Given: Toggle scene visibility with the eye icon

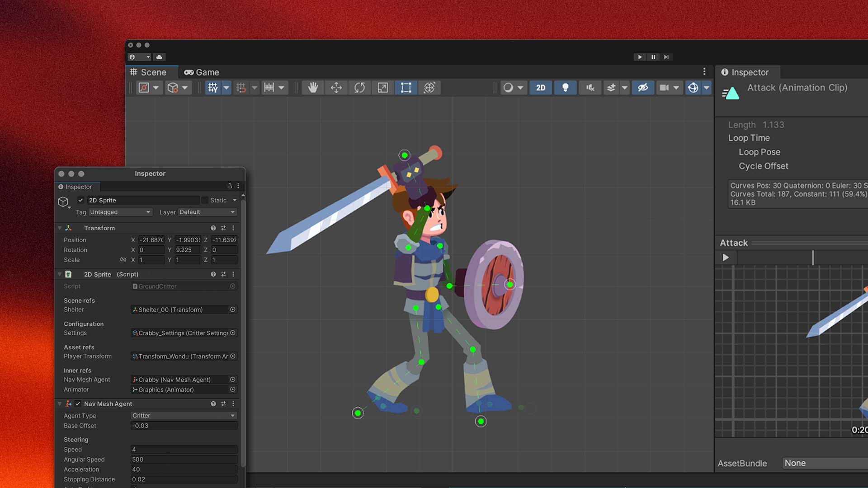Looking at the screenshot, I should (643, 88).
